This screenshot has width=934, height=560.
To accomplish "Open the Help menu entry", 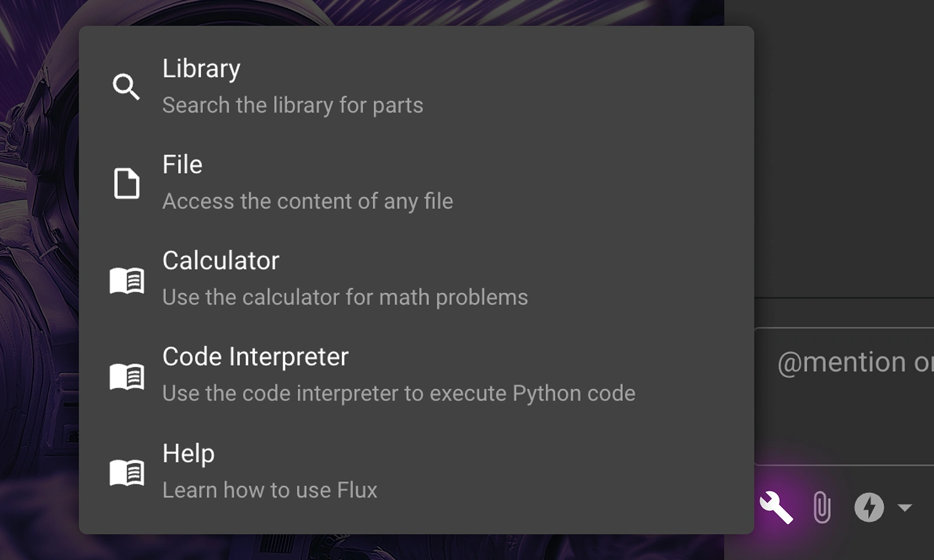I will (x=188, y=453).
